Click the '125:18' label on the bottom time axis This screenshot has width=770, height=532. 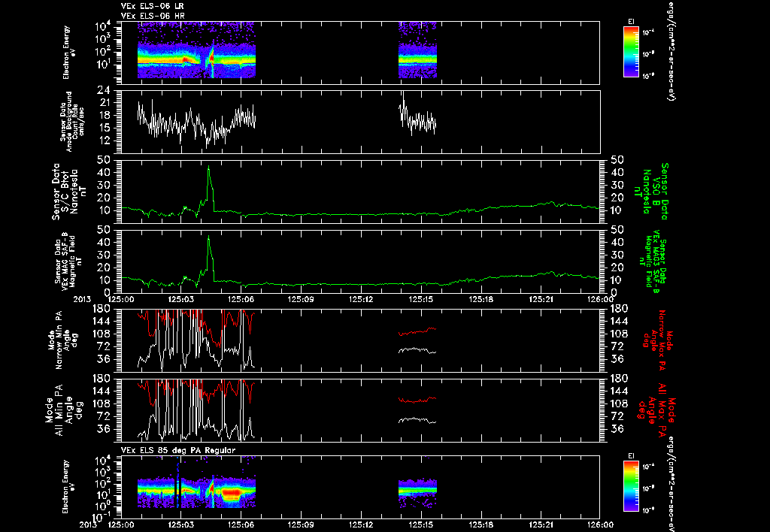(480, 524)
